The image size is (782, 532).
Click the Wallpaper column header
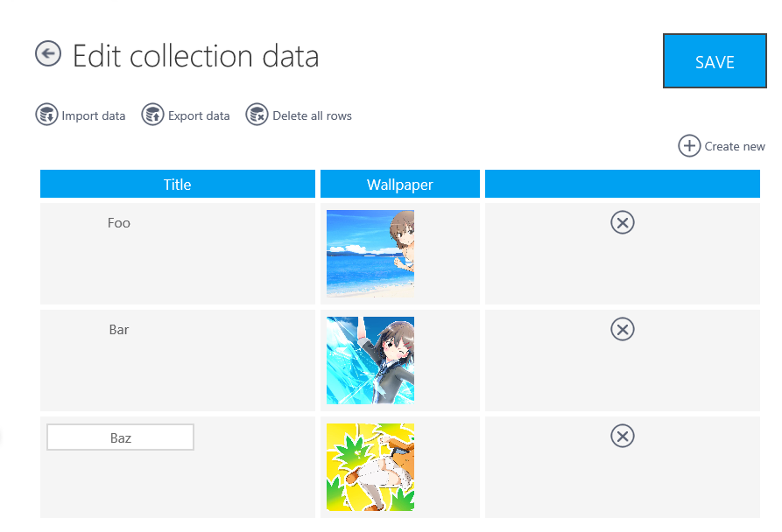coord(399,185)
